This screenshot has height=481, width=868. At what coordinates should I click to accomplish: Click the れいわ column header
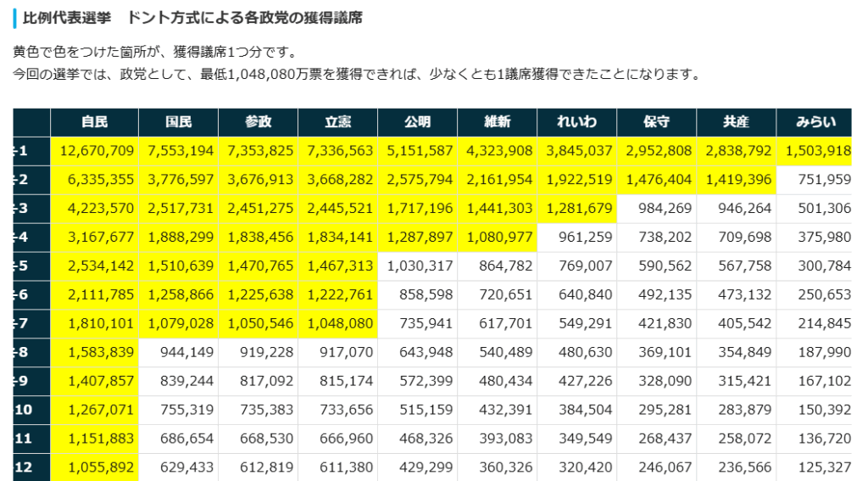[577, 122]
